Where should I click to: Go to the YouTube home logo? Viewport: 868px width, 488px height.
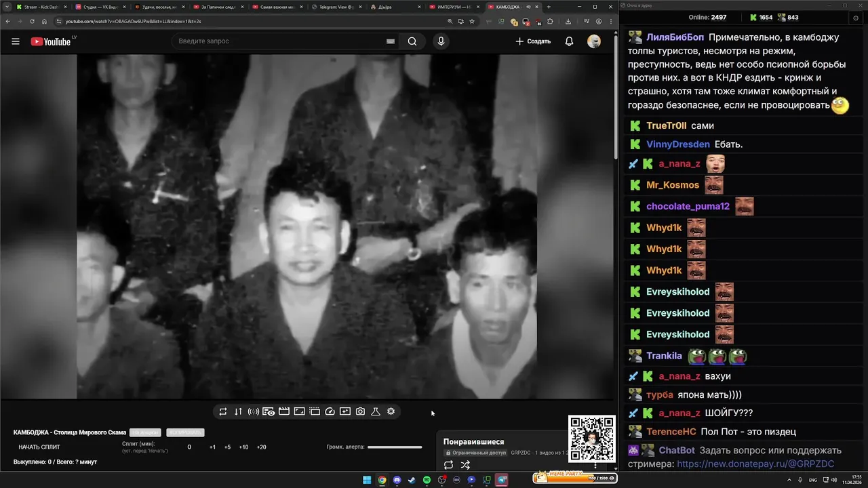(51, 41)
